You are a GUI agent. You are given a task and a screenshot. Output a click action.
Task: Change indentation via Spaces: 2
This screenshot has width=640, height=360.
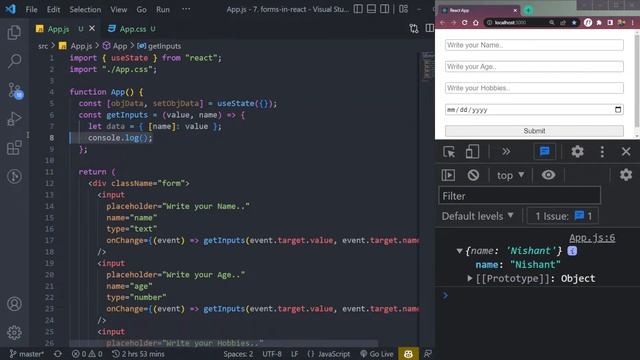[x=238, y=354]
